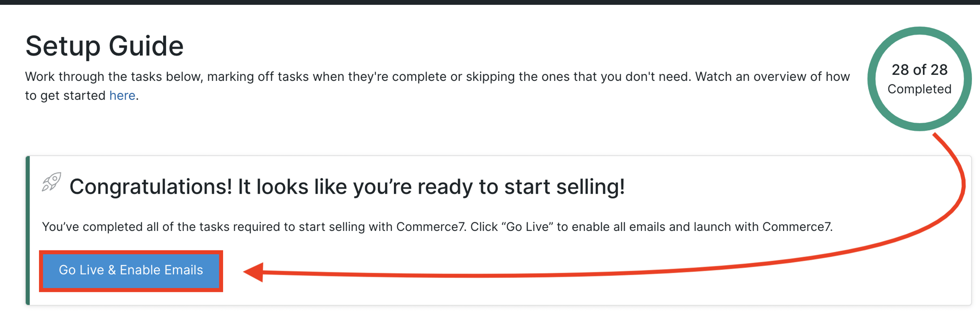Click the 28 of 28 counter text
The width and height of the screenshot is (980, 317).
[919, 69]
